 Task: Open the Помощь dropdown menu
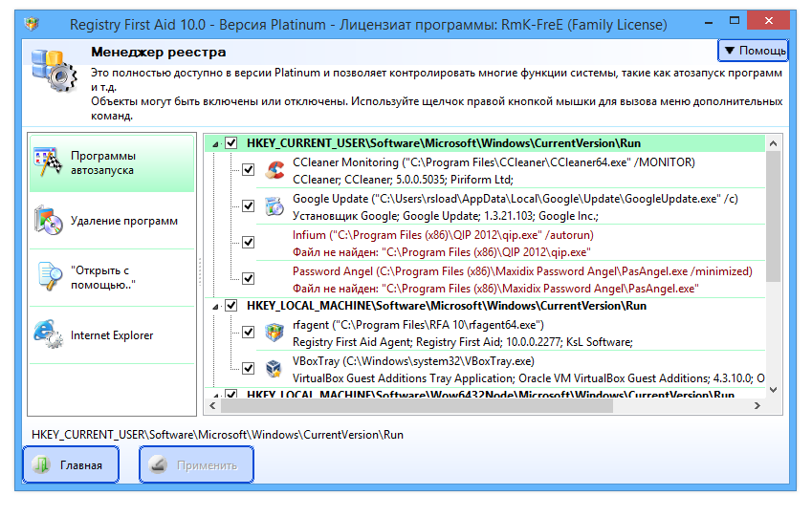(x=753, y=51)
